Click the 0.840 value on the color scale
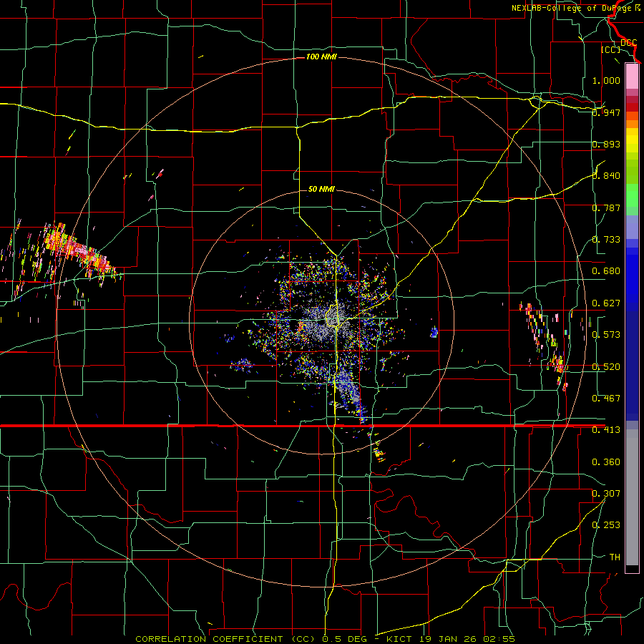This screenshot has height=644, width=644. pyautogui.click(x=606, y=175)
